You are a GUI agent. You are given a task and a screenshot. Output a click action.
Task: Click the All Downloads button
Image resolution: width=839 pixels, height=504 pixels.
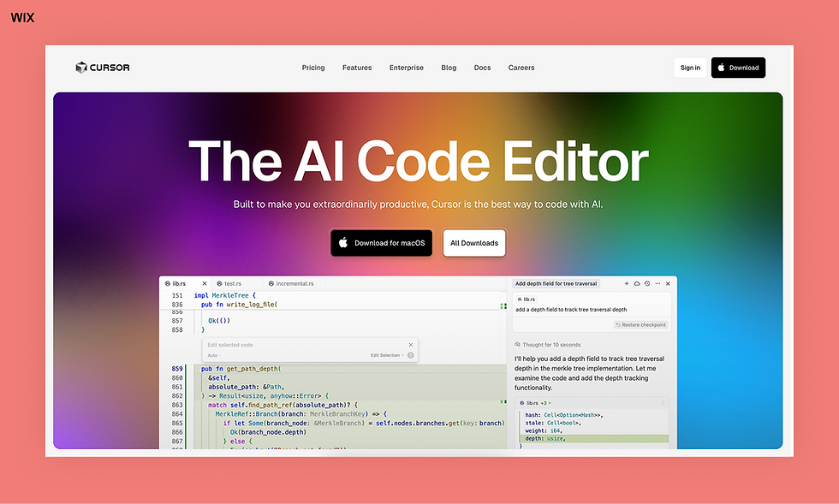[x=474, y=243]
